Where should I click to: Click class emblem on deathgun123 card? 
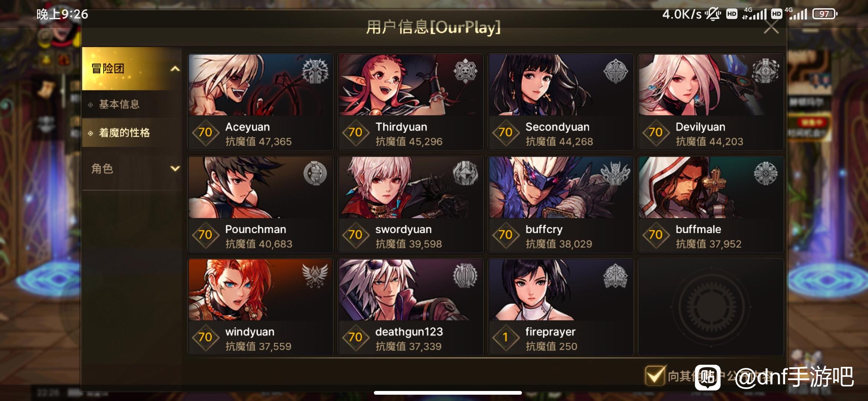click(465, 276)
